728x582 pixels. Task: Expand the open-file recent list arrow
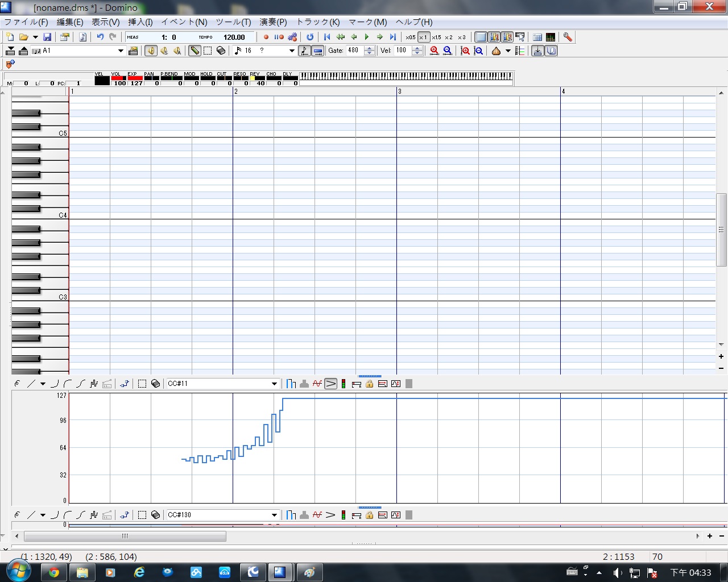[x=35, y=37]
